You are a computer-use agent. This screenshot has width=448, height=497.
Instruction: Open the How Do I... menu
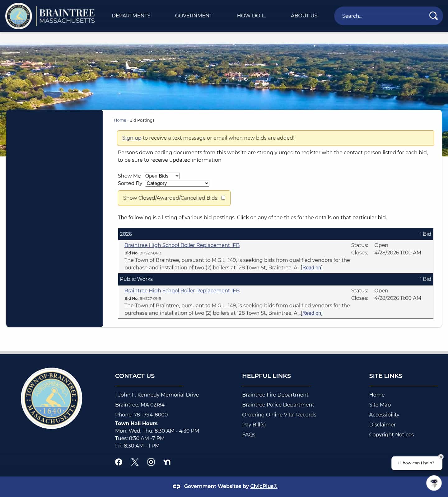coord(252,16)
